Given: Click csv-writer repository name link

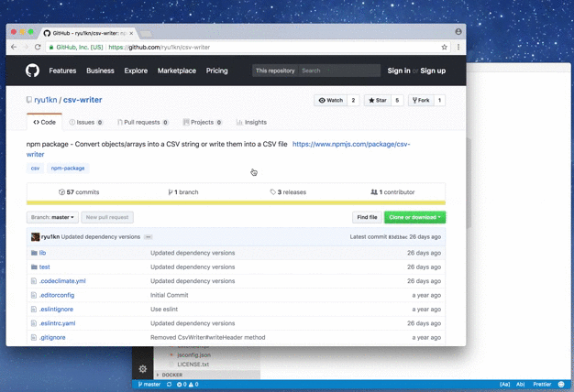Looking at the screenshot, I should point(83,100).
